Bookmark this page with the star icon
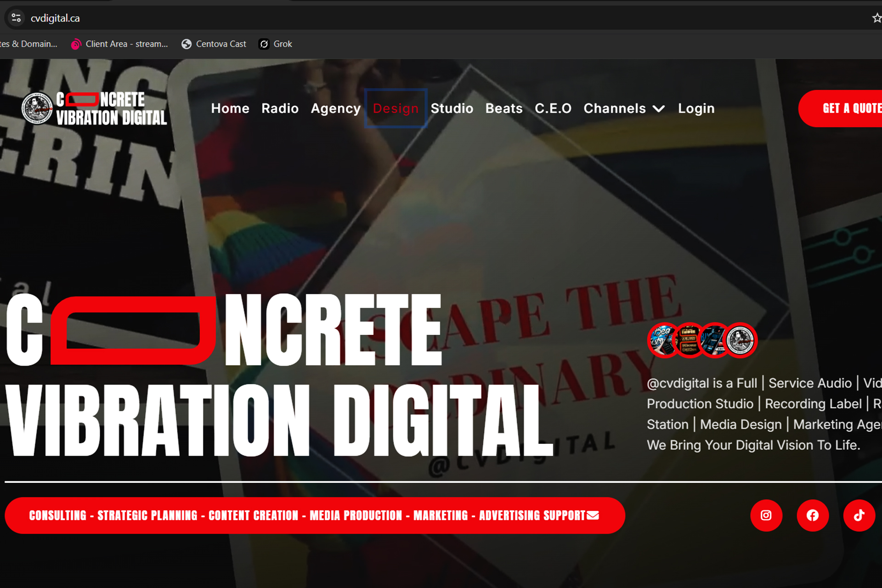 coord(876,18)
